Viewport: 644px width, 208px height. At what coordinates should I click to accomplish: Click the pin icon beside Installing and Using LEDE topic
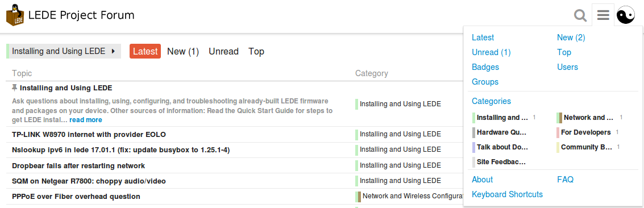(x=15, y=88)
